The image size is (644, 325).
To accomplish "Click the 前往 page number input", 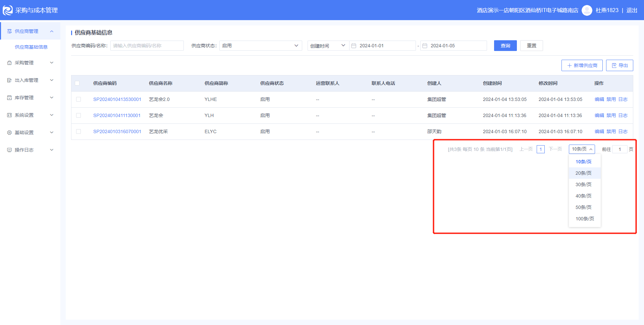I will click(620, 149).
